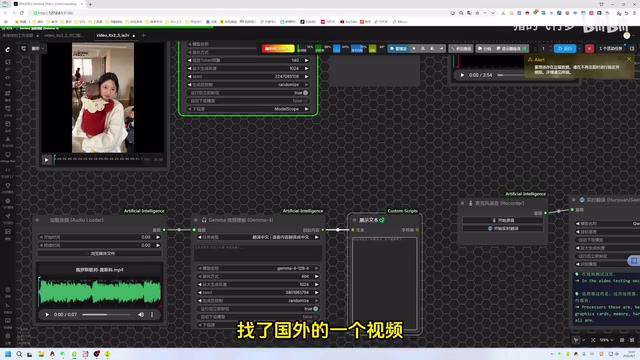Click the green audio waveform
The height and width of the screenshot is (360, 640).
click(x=100, y=292)
